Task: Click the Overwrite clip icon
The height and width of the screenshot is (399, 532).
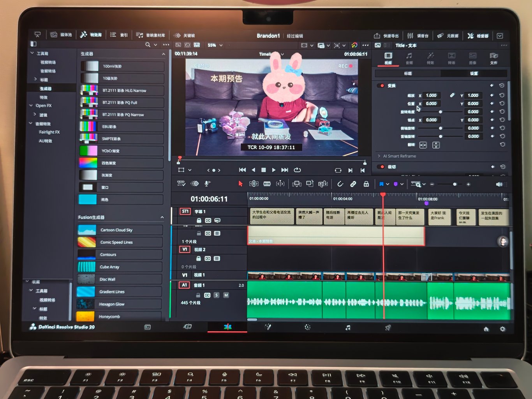Action: pyautogui.click(x=310, y=184)
